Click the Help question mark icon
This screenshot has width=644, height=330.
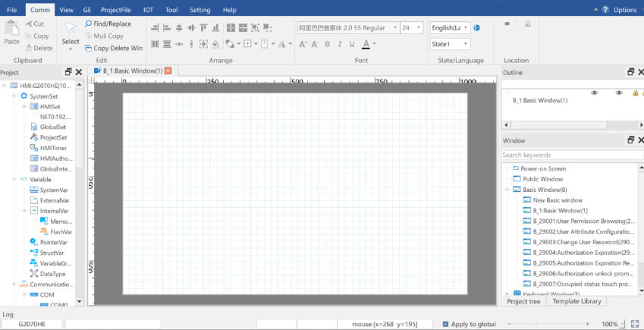point(605,10)
